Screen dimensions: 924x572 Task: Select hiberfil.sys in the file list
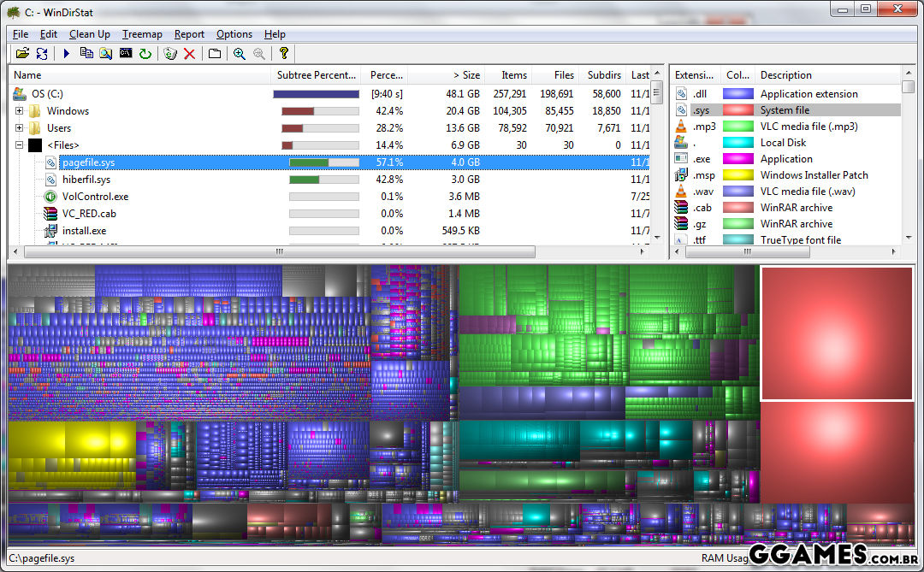pyautogui.click(x=86, y=180)
